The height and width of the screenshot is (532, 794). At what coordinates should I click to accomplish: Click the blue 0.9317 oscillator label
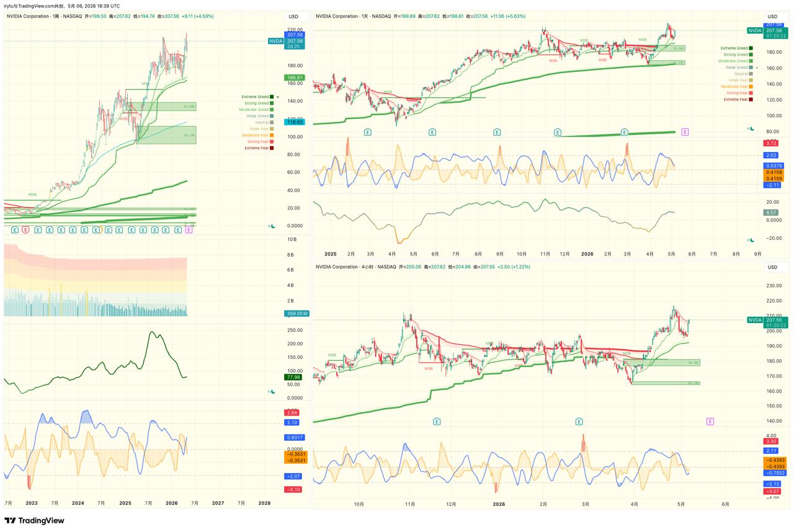pos(294,437)
